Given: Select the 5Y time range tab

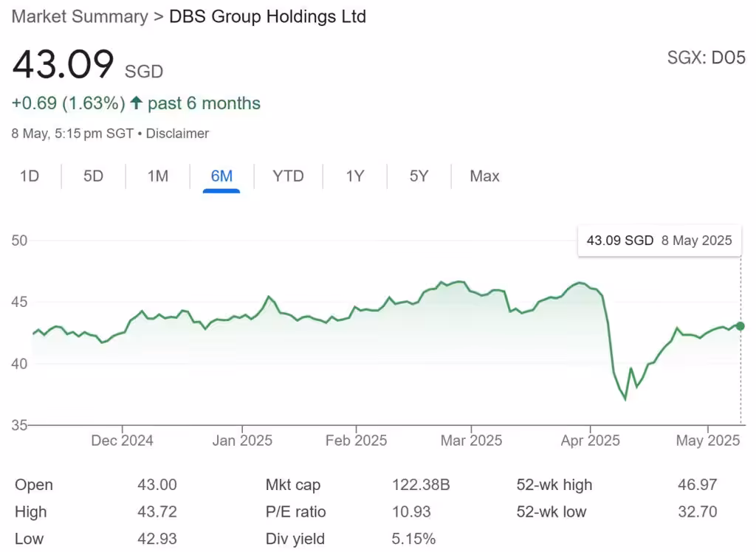Looking at the screenshot, I should point(417,176).
